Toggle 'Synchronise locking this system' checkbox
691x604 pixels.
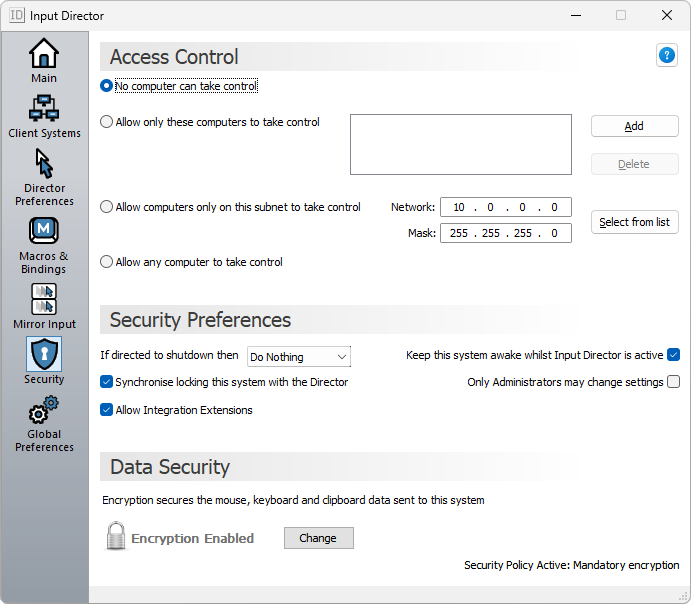pos(107,382)
